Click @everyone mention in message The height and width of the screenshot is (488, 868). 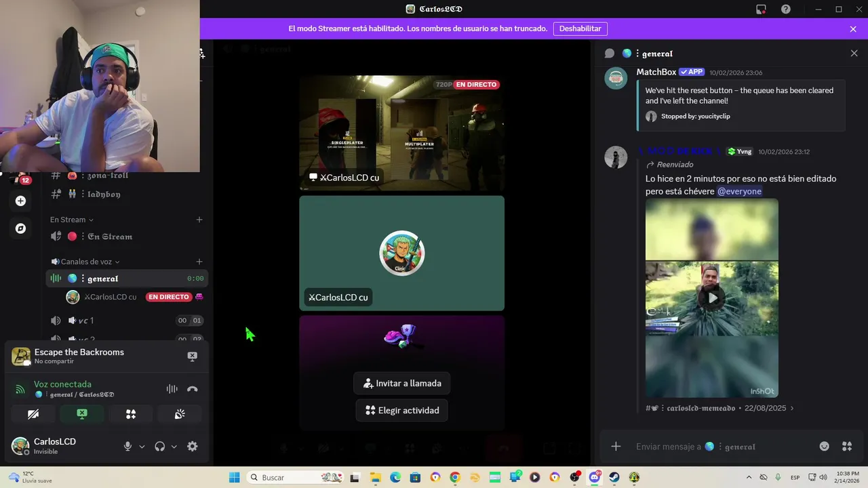(739, 191)
